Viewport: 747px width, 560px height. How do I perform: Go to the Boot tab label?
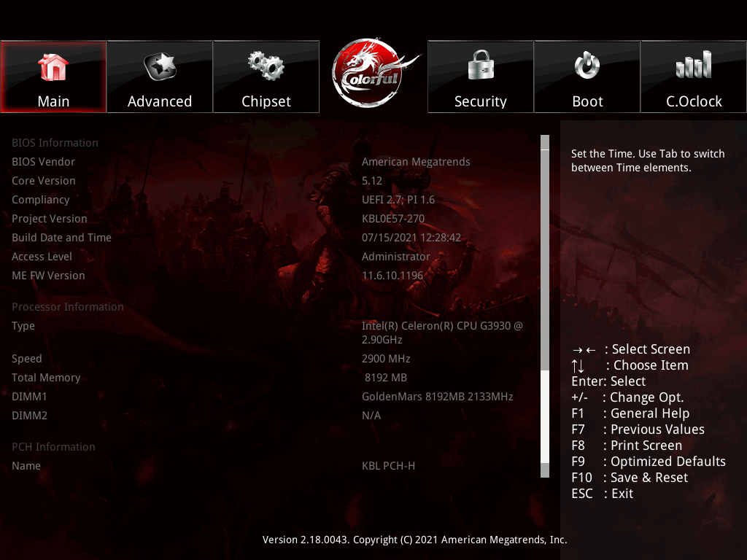click(x=587, y=101)
